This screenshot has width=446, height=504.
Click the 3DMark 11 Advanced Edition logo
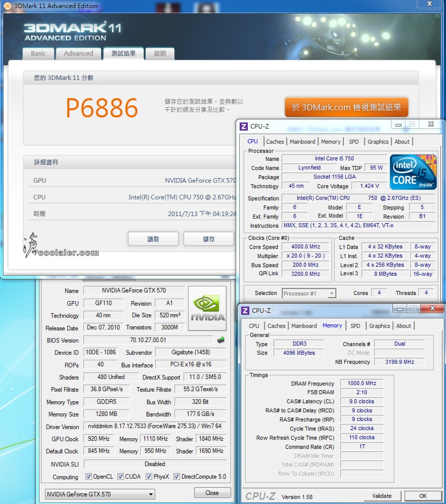click(x=72, y=31)
